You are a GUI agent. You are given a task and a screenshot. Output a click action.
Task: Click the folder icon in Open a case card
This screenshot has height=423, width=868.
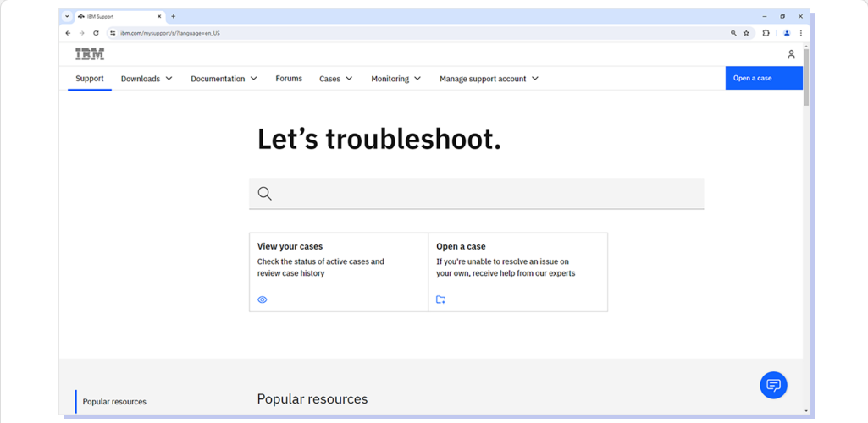(440, 299)
